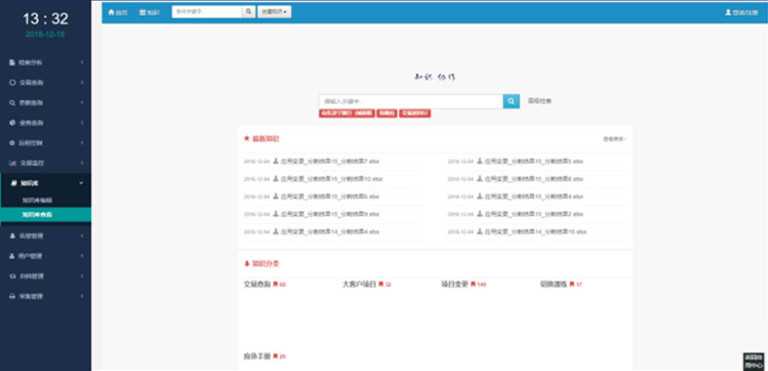Screen dimensions: 768x371
Task: Open 首页 in the top navigation bar
Action: pyautogui.click(x=118, y=12)
